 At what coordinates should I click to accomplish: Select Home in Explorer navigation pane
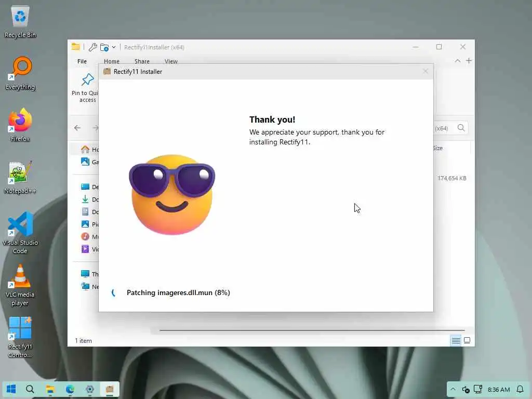pos(89,149)
